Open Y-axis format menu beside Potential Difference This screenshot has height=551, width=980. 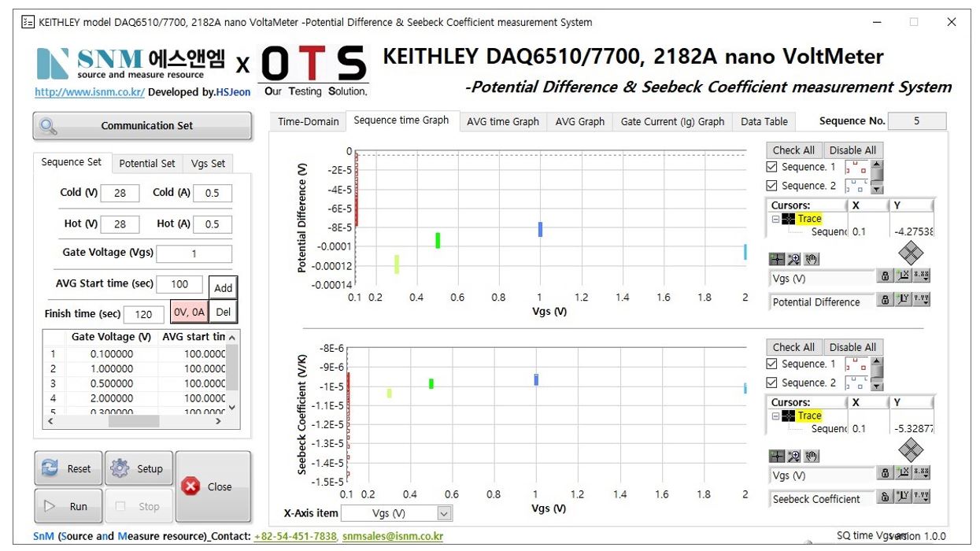pos(921,300)
